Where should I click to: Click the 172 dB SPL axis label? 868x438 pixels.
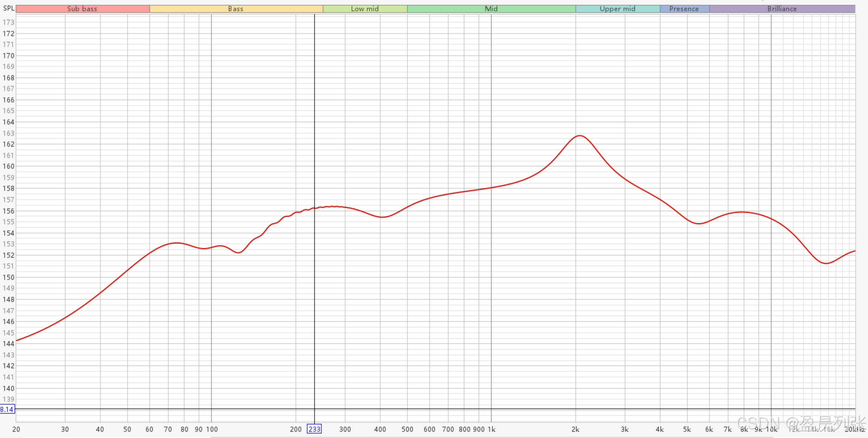pyautogui.click(x=8, y=33)
